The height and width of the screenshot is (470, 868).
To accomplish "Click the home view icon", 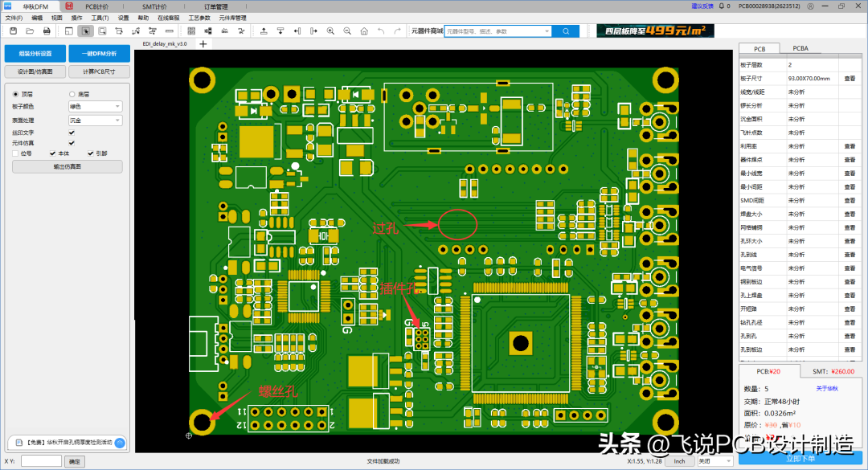I will pos(364,31).
